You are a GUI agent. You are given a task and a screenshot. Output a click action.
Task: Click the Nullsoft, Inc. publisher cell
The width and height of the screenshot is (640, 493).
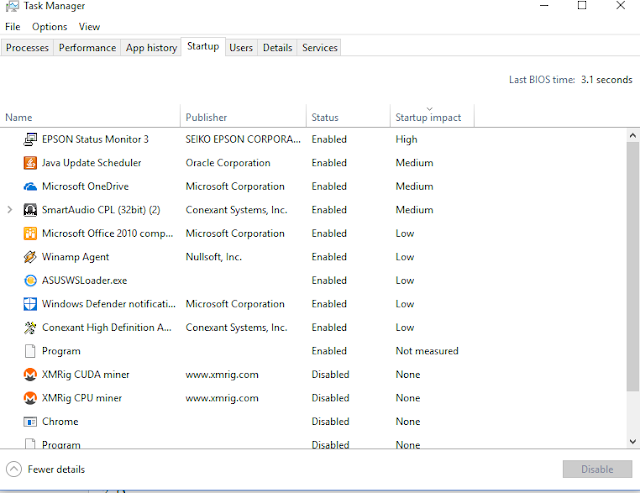[x=213, y=257]
